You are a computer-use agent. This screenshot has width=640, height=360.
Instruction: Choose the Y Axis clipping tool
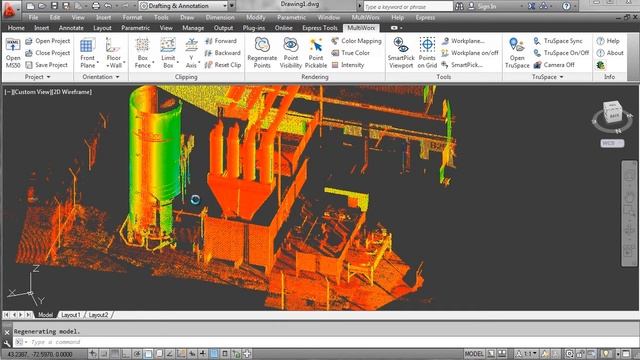[x=191, y=53]
